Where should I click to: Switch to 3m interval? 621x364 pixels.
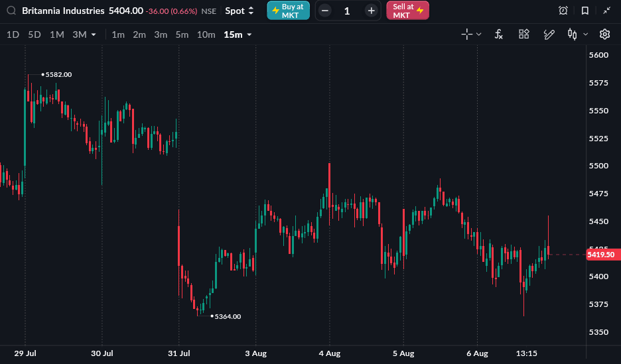161,35
